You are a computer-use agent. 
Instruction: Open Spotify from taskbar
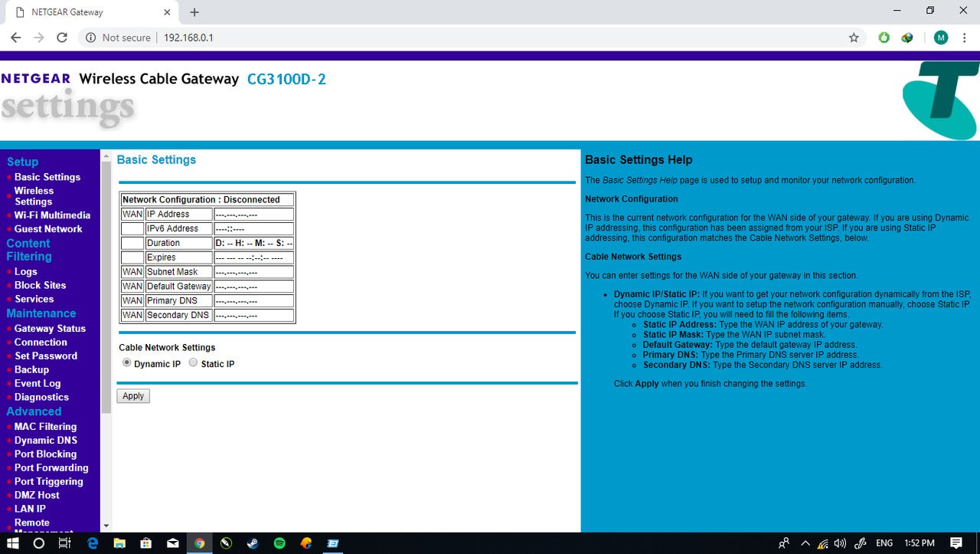point(279,543)
